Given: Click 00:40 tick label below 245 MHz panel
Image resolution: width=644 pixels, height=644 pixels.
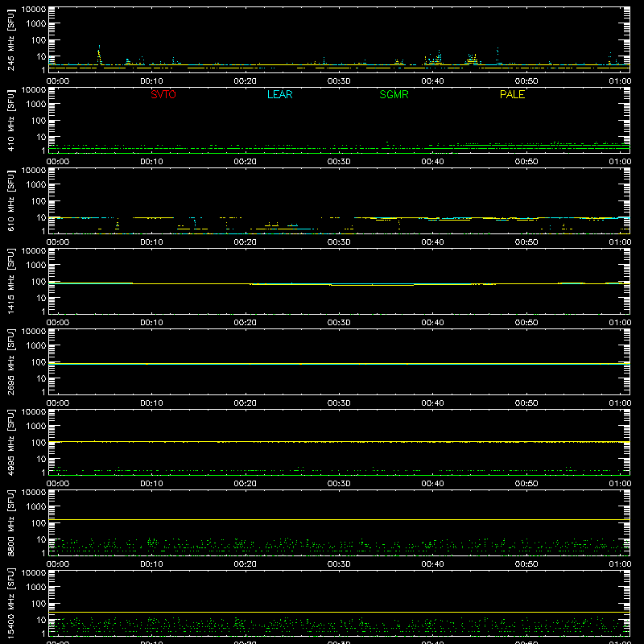Looking at the screenshot, I should tap(432, 81).
